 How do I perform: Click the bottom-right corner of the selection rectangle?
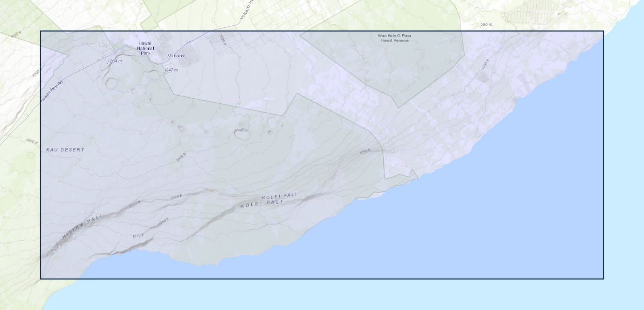coord(603,278)
